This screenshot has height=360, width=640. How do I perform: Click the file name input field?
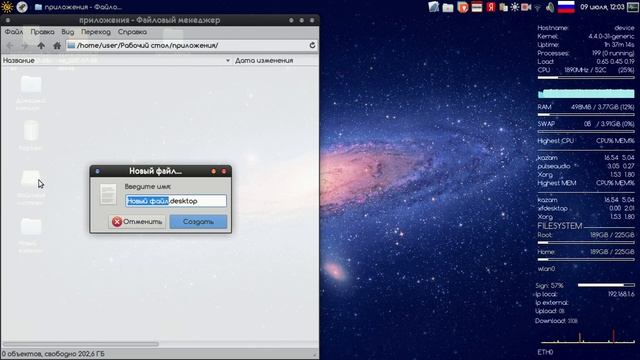176,201
